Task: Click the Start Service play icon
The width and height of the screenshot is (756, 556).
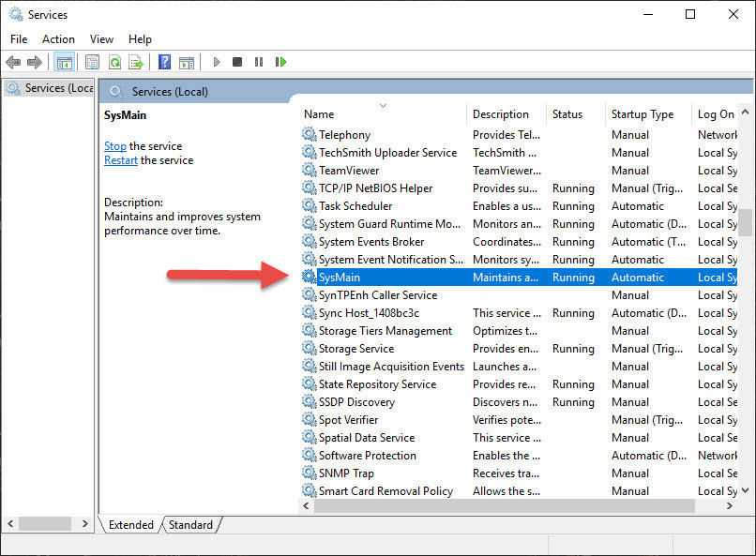Action: tap(217, 62)
